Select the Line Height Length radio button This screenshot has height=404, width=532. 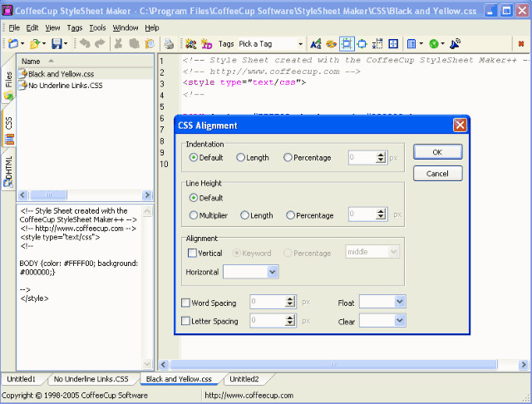(x=244, y=215)
